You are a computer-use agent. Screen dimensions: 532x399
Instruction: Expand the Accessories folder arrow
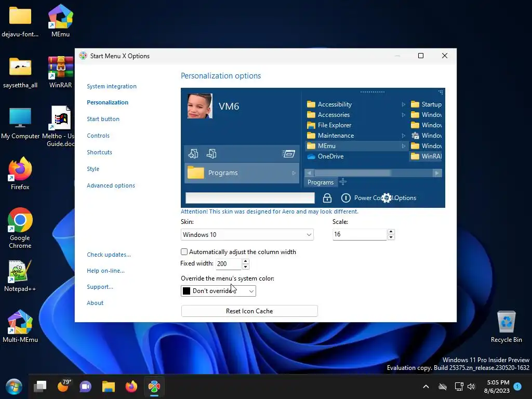pyautogui.click(x=403, y=115)
